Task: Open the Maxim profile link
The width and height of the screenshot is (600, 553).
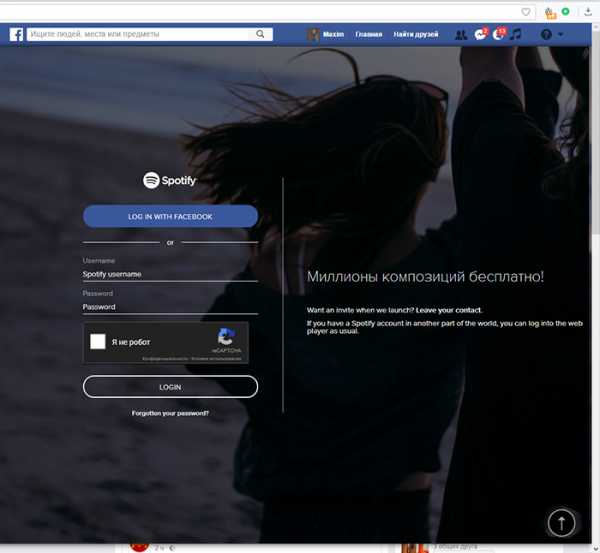Action: tap(333, 34)
